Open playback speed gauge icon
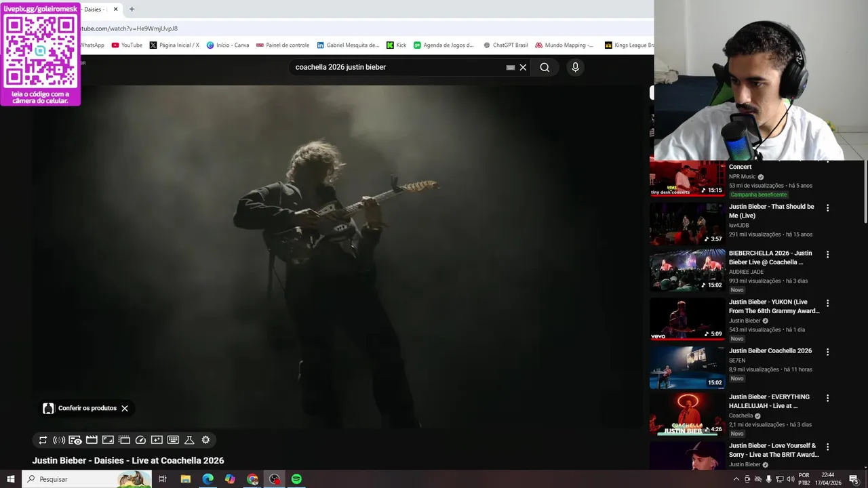Screen dimensions: 868x488 click(140, 440)
